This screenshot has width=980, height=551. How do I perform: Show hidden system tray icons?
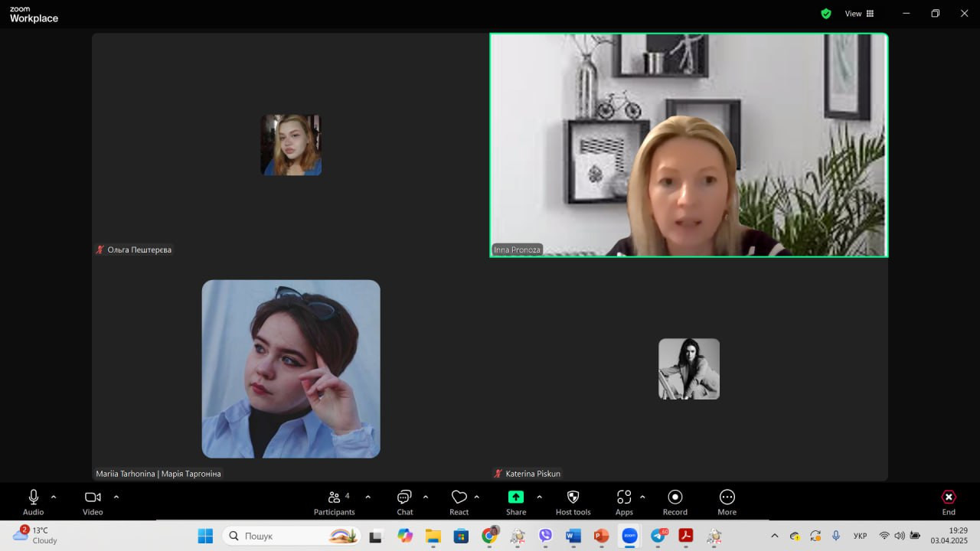775,536
